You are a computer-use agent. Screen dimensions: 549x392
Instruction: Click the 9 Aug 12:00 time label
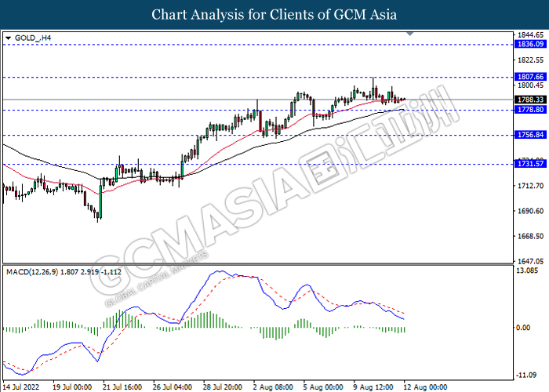click(373, 387)
